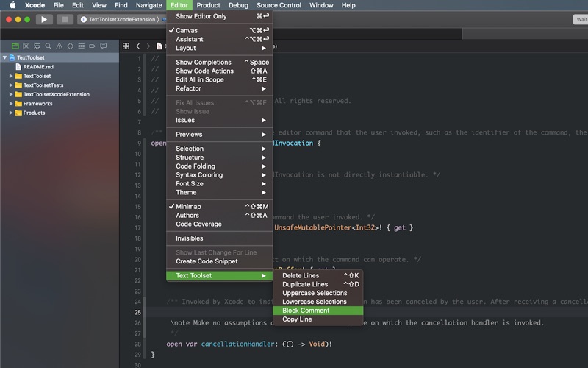Toggle the Canvas menu option
Viewport: 588px width, 368px height.
coord(191,31)
